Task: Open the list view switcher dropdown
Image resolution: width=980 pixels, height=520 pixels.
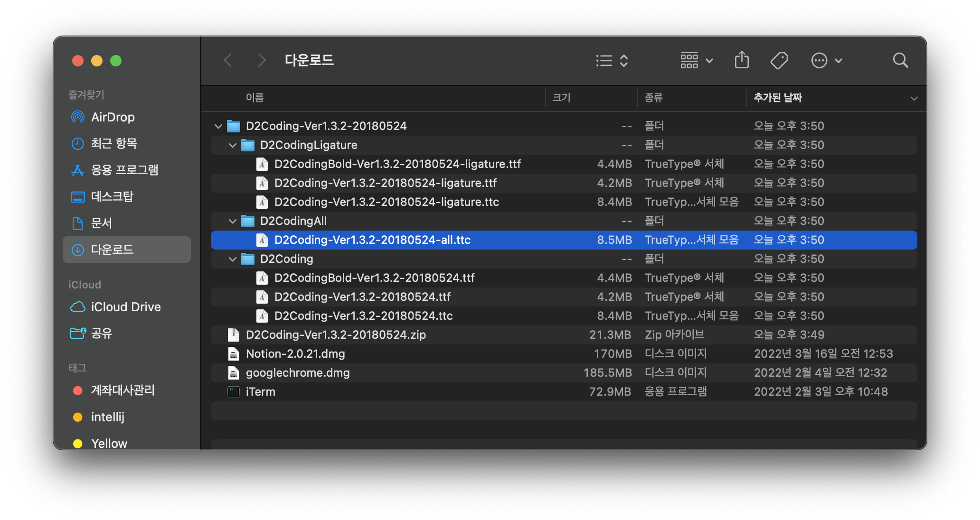Action: [x=612, y=61]
